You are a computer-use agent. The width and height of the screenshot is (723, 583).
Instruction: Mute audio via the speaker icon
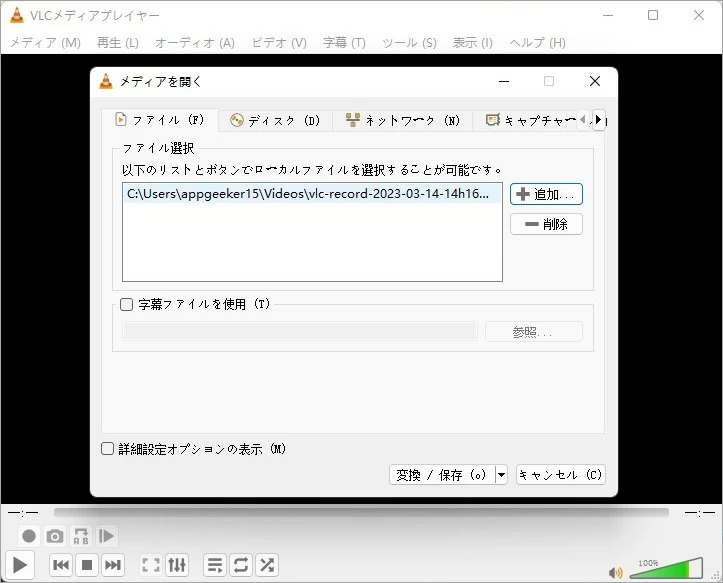coord(616,572)
